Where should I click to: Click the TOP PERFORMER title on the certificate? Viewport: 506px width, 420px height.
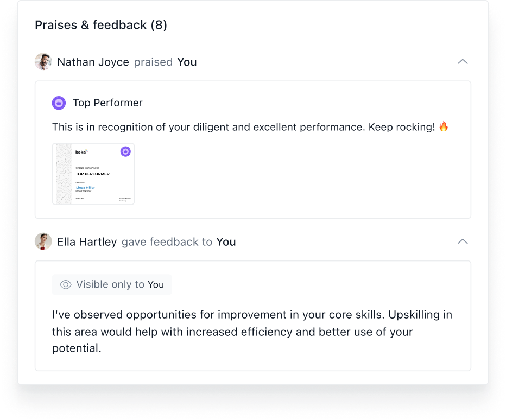coord(92,174)
